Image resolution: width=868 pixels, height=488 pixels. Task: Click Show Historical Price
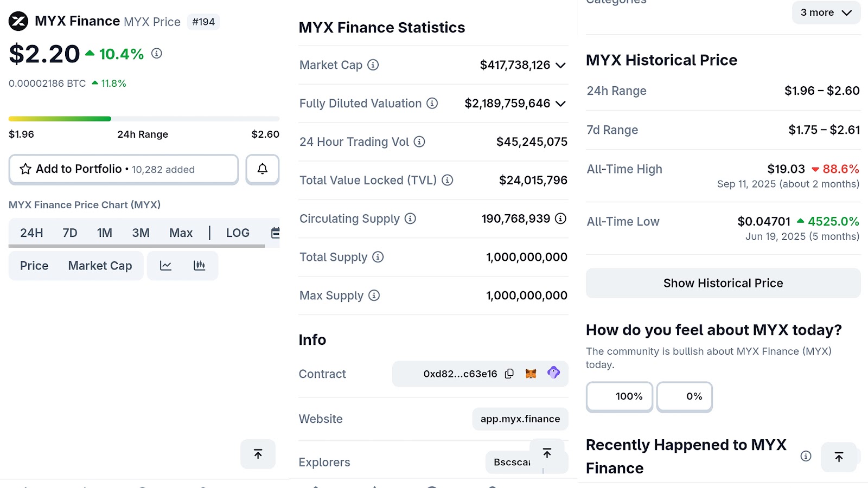coord(723,282)
